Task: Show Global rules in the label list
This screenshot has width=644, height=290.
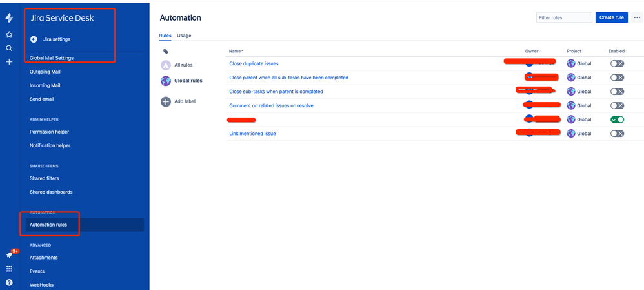Action: (x=188, y=81)
